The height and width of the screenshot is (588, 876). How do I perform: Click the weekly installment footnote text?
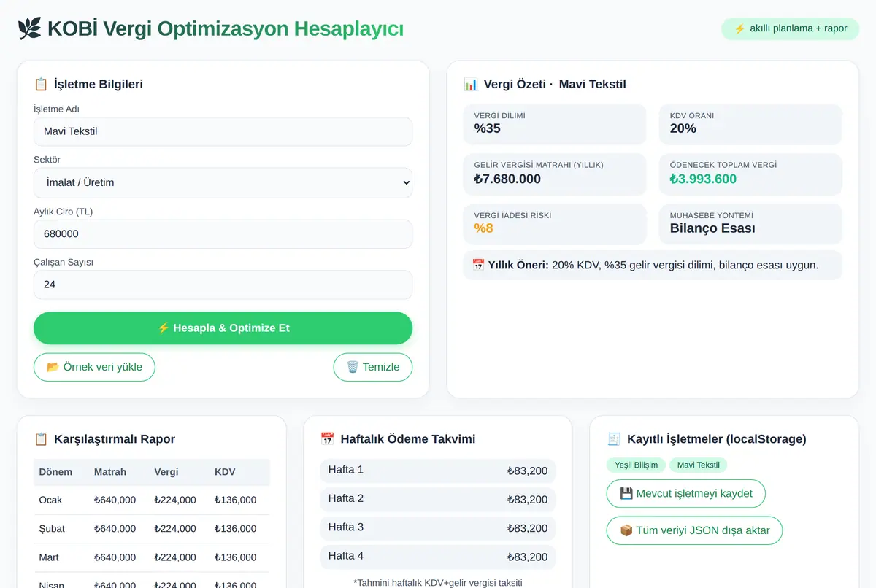tap(438, 582)
